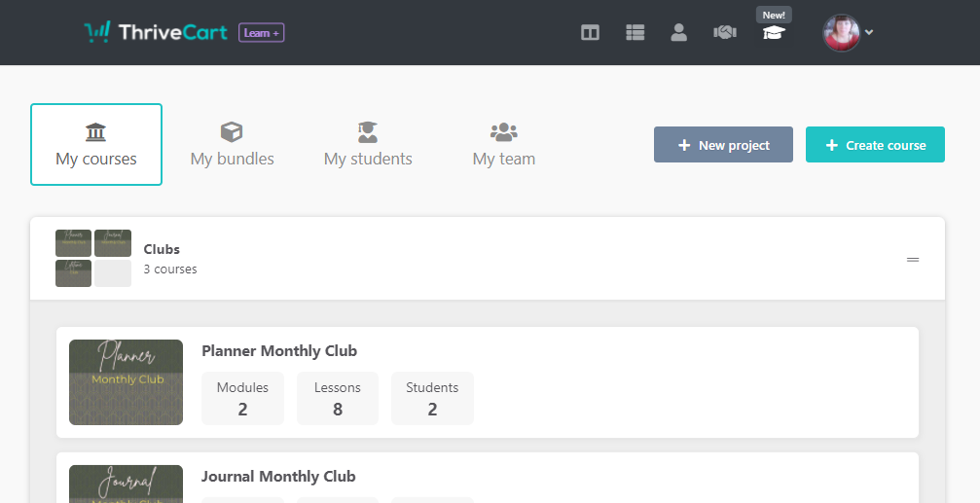Open the Journal Monthly Club title

[278, 476]
